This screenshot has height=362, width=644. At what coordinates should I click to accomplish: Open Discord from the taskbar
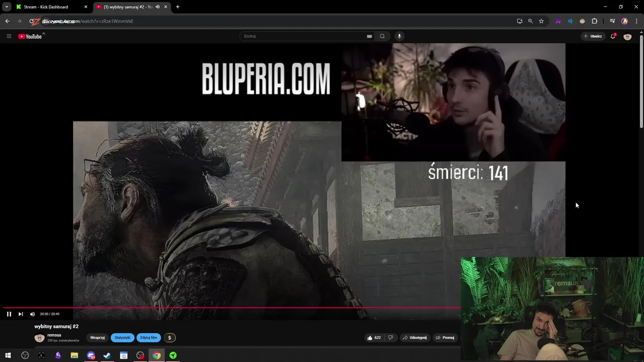click(x=91, y=355)
